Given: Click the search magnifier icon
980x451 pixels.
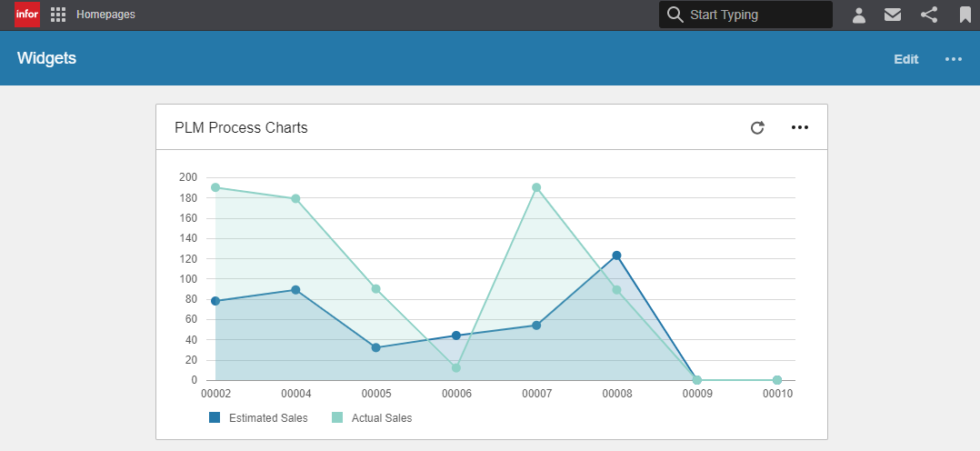Looking at the screenshot, I should [x=675, y=15].
